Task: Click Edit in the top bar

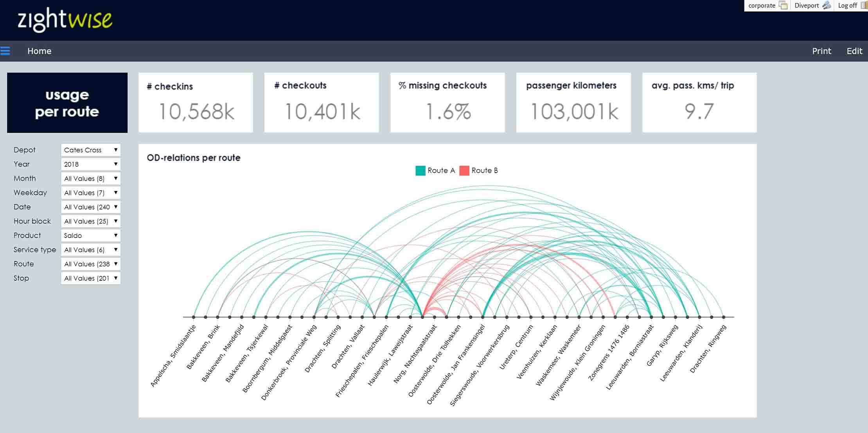Action: pyautogui.click(x=854, y=51)
